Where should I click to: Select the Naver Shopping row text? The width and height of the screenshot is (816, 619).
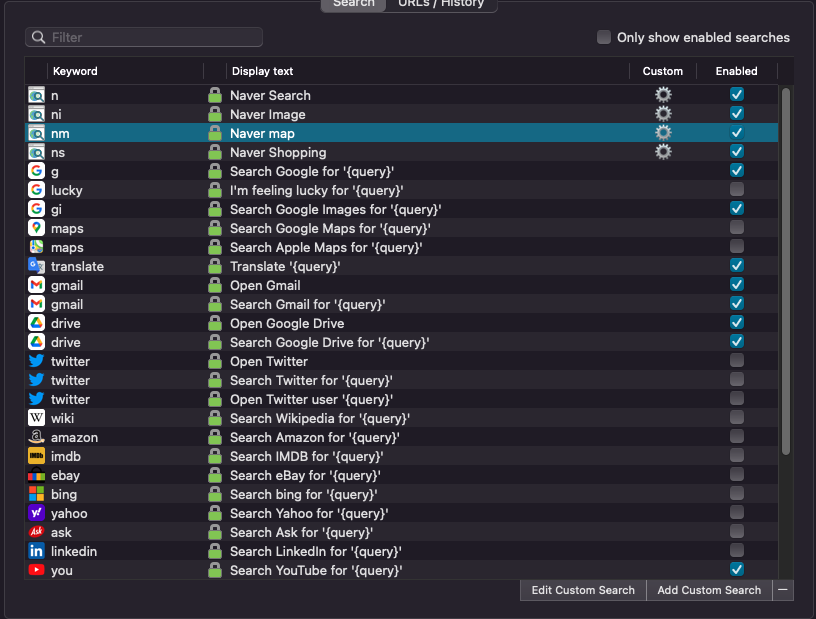[278, 153]
